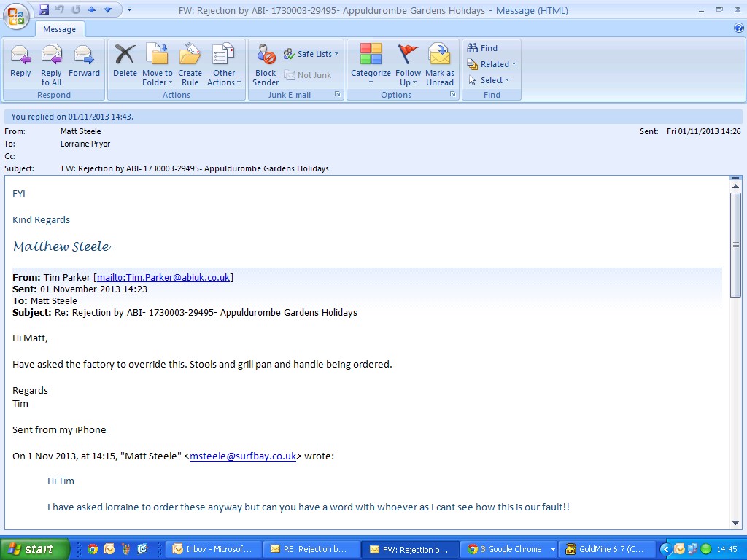Image resolution: width=747 pixels, height=560 pixels.
Task: Switch to the Inbox - Microsoft Outlook taskbar window
Action: tap(214, 550)
